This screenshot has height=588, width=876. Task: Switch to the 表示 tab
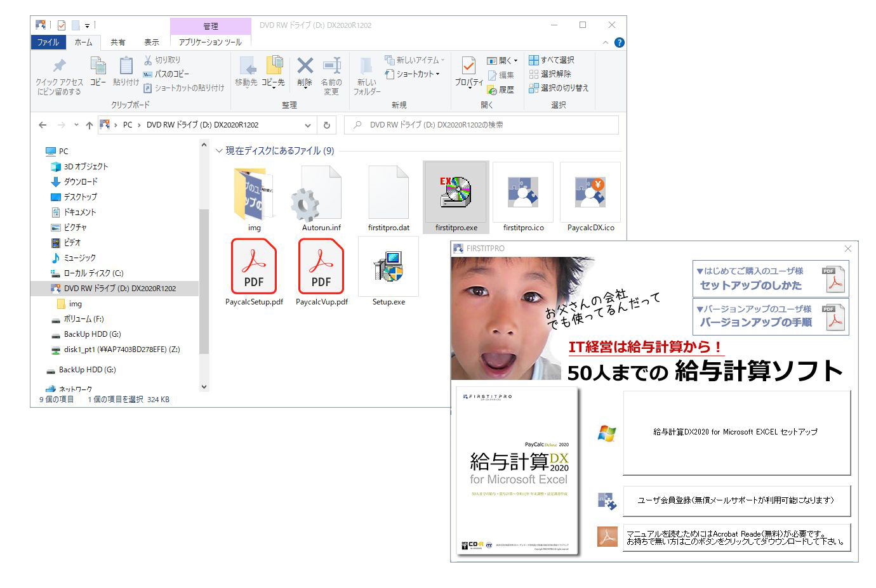(x=151, y=42)
